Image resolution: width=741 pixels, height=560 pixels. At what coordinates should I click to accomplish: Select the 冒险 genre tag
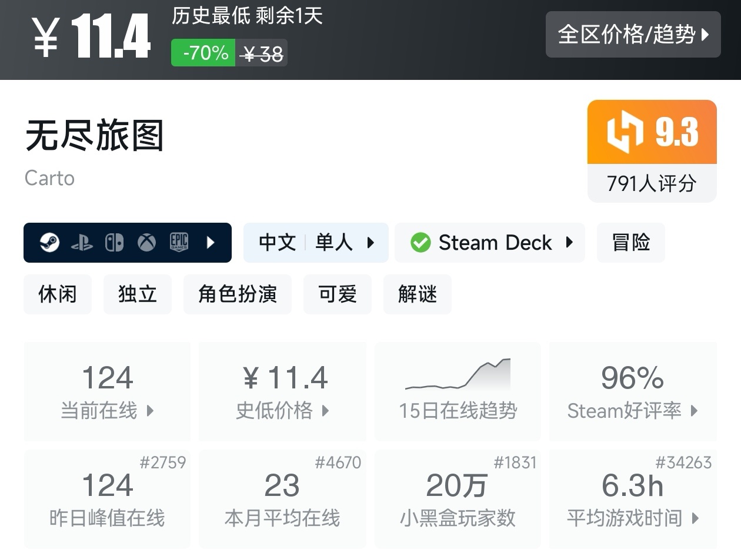click(x=630, y=243)
